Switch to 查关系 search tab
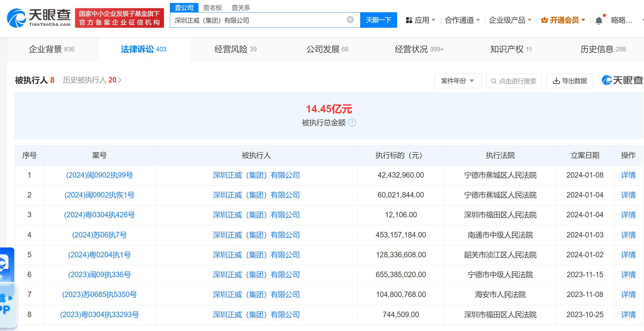644x331 pixels. (x=241, y=8)
